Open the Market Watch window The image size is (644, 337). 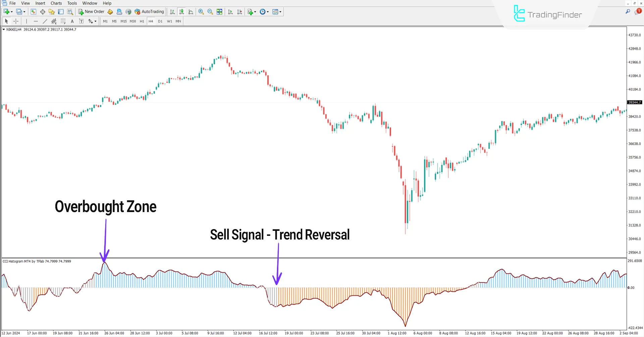pyautogui.click(x=33, y=12)
